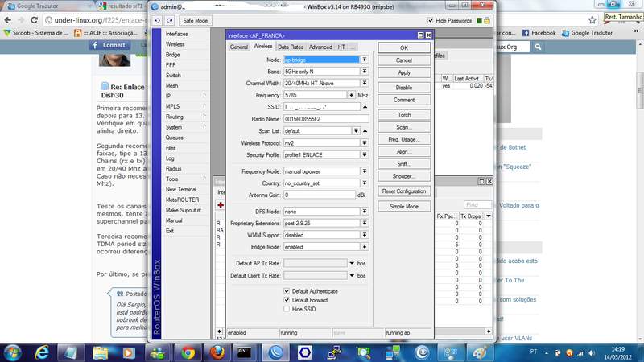
Task: Click the Chrome icon in taskbar
Action: [x=186, y=352]
